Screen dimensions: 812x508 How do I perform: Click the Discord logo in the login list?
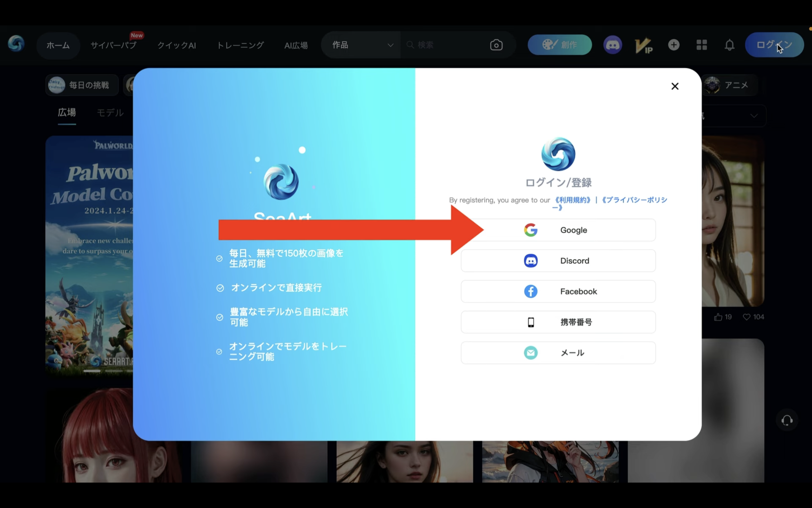[x=531, y=261]
